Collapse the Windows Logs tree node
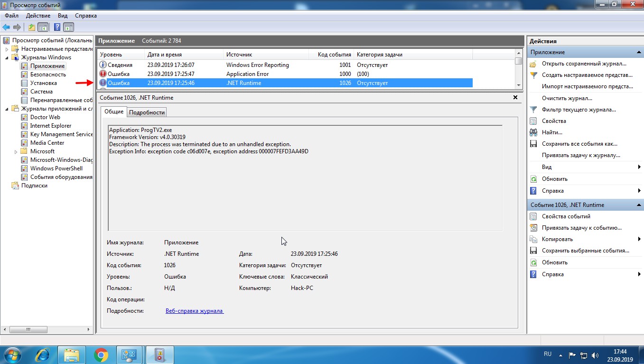Image resolution: width=644 pixels, height=364 pixels. tap(7, 57)
